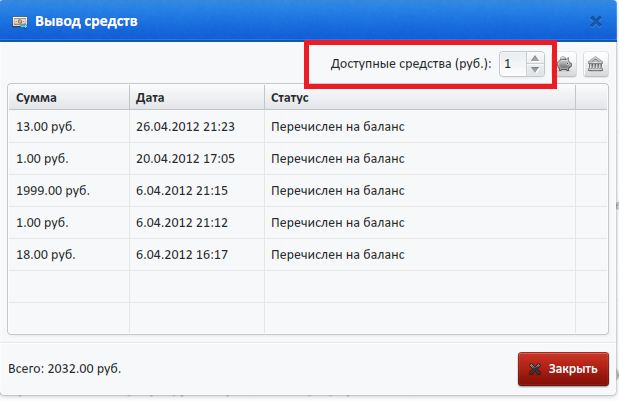The height and width of the screenshot is (401, 619).
Task: Sort by the Дата column header
Action: [x=197, y=97]
